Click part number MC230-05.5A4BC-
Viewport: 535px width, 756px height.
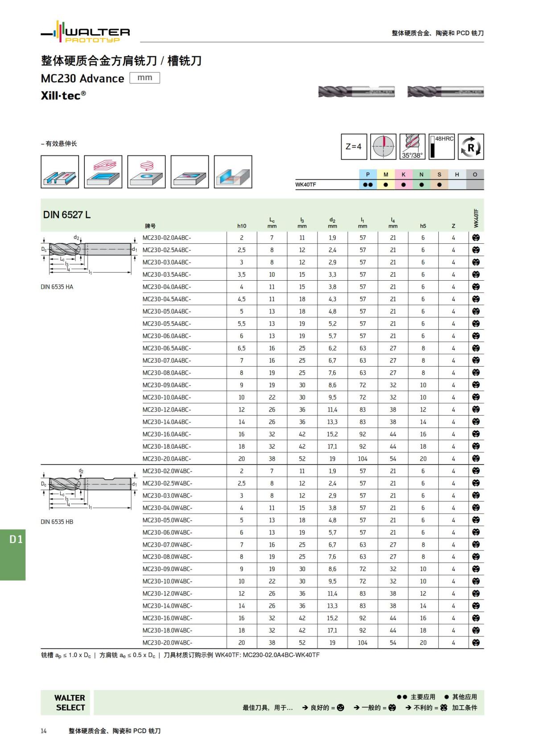(x=167, y=324)
